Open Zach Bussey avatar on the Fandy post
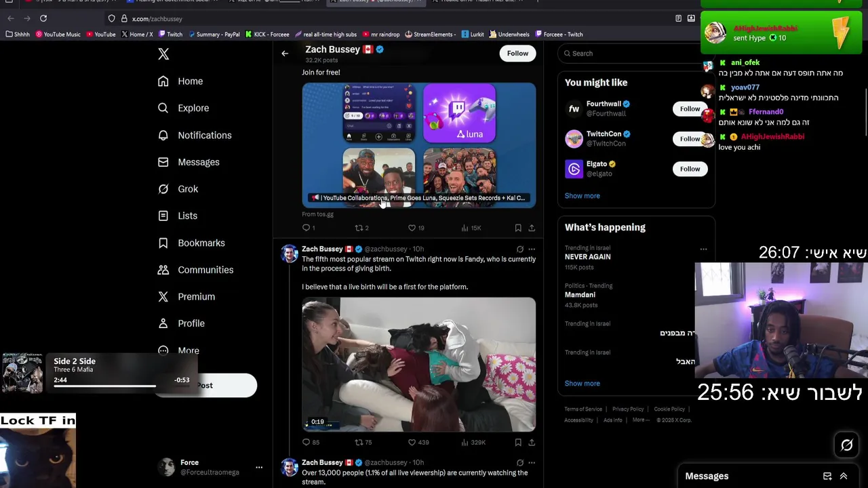The image size is (868, 488). point(290,254)
